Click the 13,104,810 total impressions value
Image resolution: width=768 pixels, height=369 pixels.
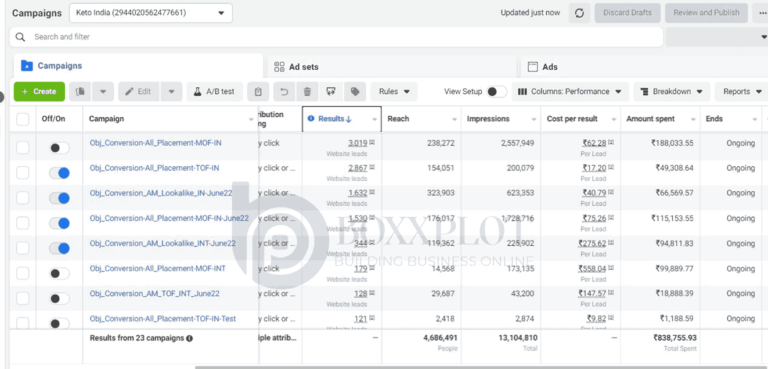[519, 338]
